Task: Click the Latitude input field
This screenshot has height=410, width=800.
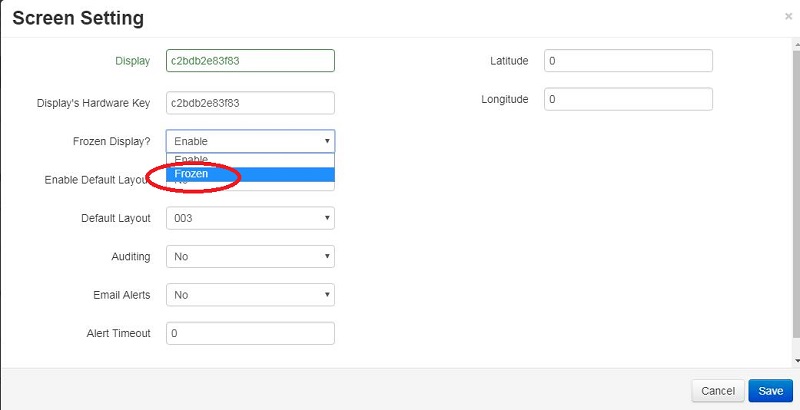Action: click(x=628, y=61)
